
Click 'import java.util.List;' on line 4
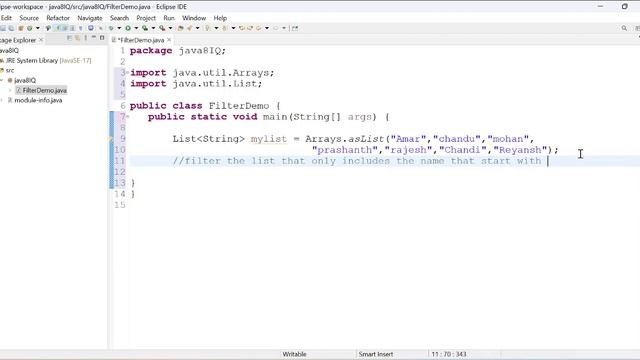click(x=196, y=84)
